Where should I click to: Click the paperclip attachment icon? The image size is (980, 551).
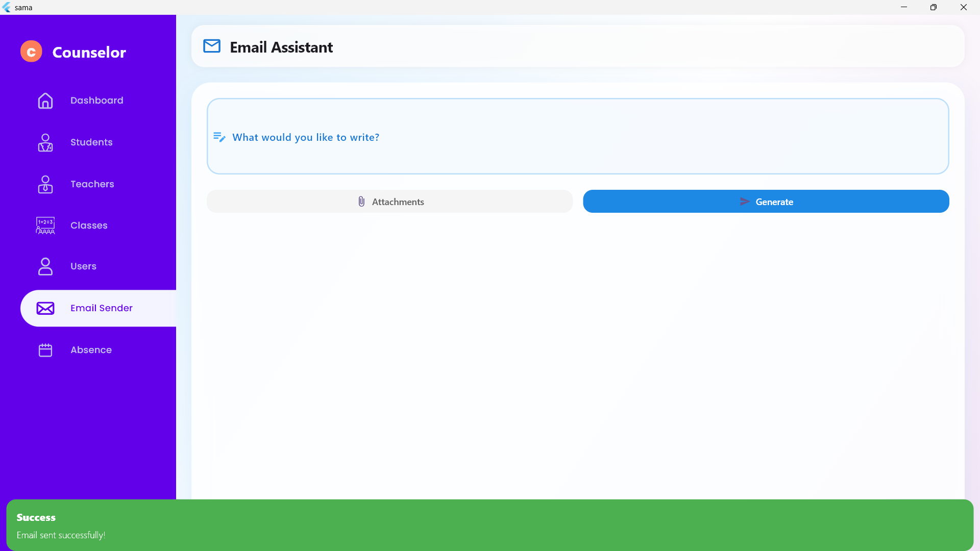[x=361, y=202]
